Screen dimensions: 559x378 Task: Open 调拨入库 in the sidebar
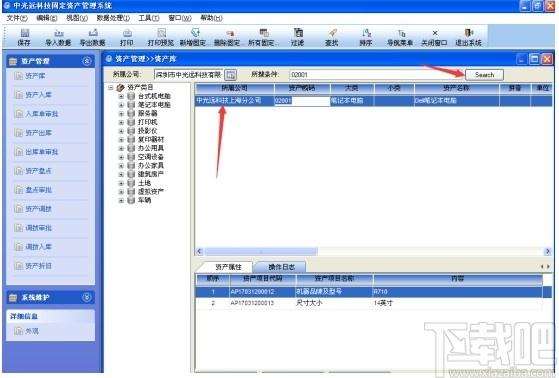point(33,247)
